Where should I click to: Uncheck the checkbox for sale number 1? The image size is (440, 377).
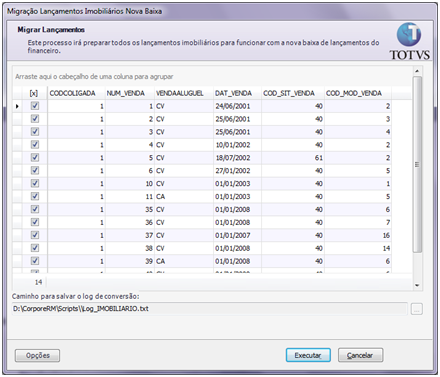tap(35, 106)
